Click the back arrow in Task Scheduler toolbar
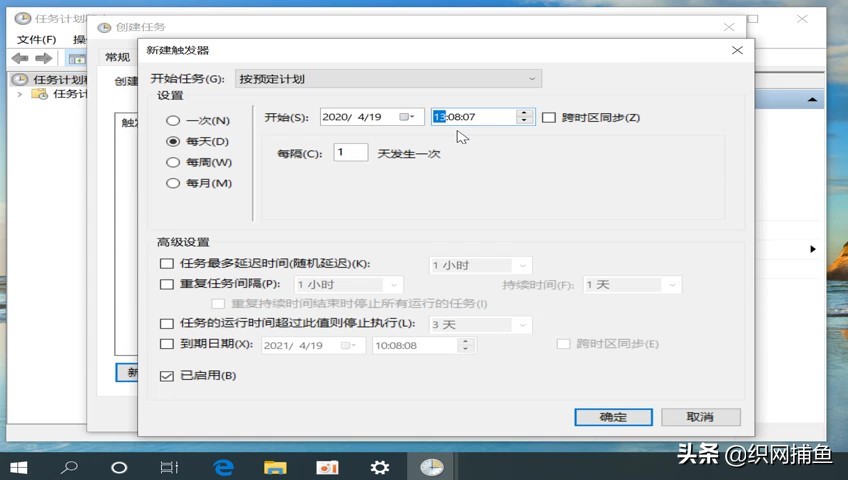848x480 pixels. 20,58
